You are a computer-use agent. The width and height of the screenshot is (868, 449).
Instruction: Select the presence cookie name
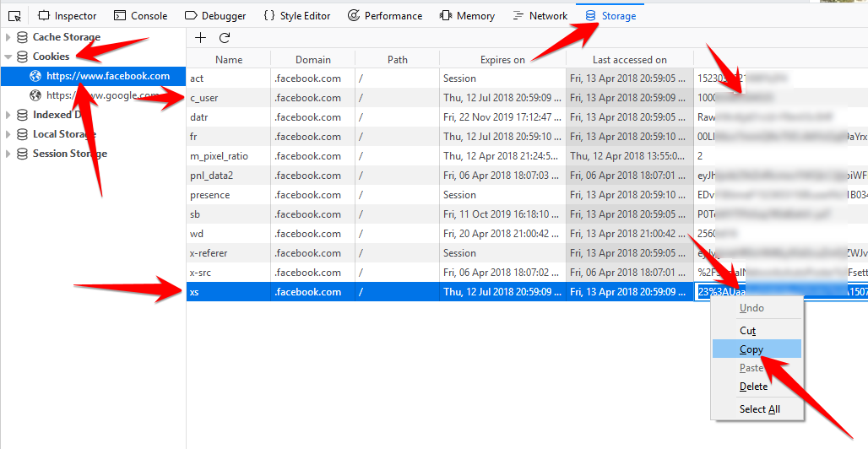coord(209,195)
